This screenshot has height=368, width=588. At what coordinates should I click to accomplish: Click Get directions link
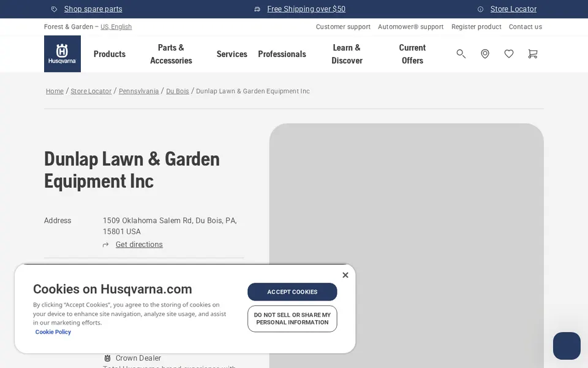(139, 245)
